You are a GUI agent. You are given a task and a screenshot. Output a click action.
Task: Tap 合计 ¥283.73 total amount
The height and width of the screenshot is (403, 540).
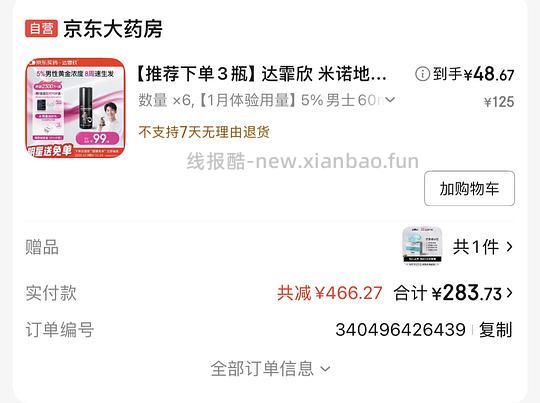pos(448,293)
